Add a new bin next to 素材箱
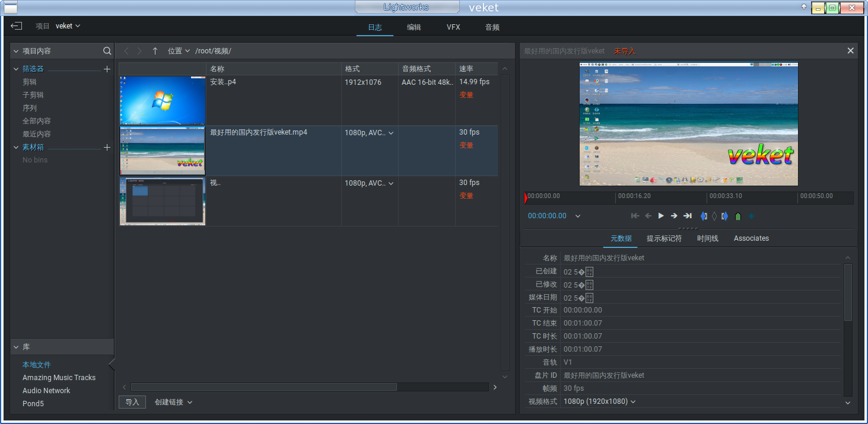This screenshot has width=868, height=424. [x=107, y=147]
